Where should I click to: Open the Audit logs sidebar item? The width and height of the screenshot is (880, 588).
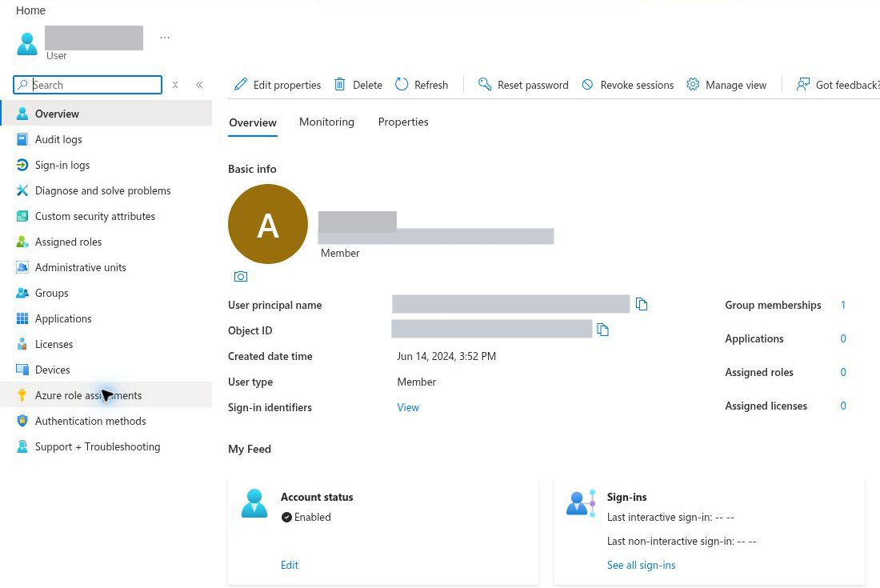coord(106,139)
